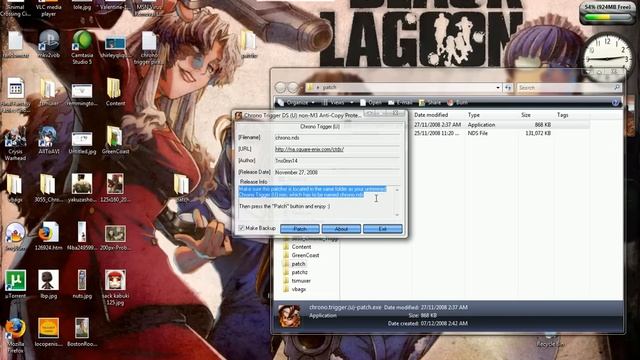Select the Content folder on the desktop
640x360 pixels.
tap(115, 92)
